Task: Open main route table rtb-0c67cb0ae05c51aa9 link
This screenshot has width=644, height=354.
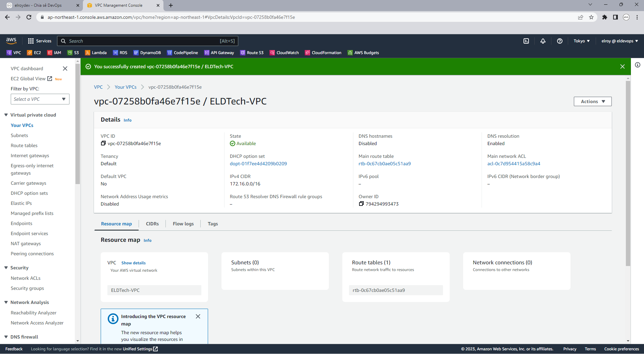Action: pyautogui.click(x=385, y=164)
